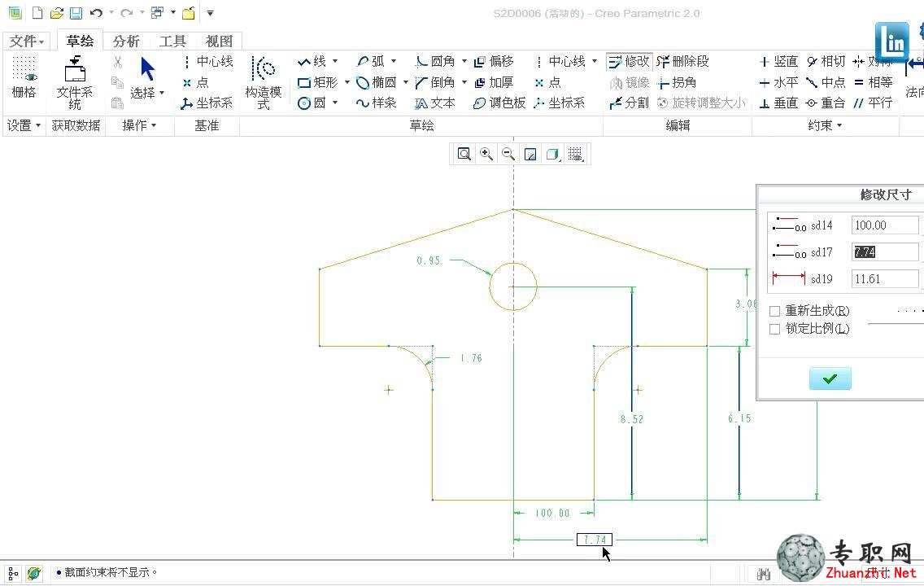Click the 文件系统 import tool
Screen dimensions: 924x586
tap(75, 83)
